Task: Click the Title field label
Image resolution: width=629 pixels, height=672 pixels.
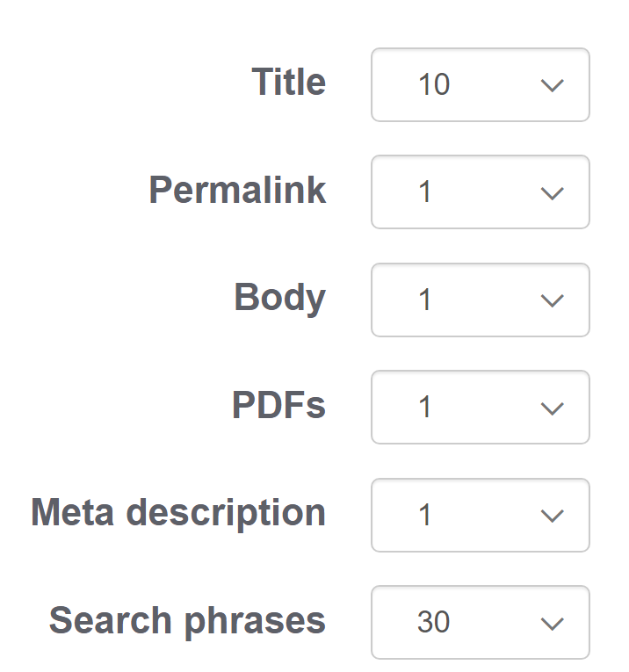Action: pos(288,83)
